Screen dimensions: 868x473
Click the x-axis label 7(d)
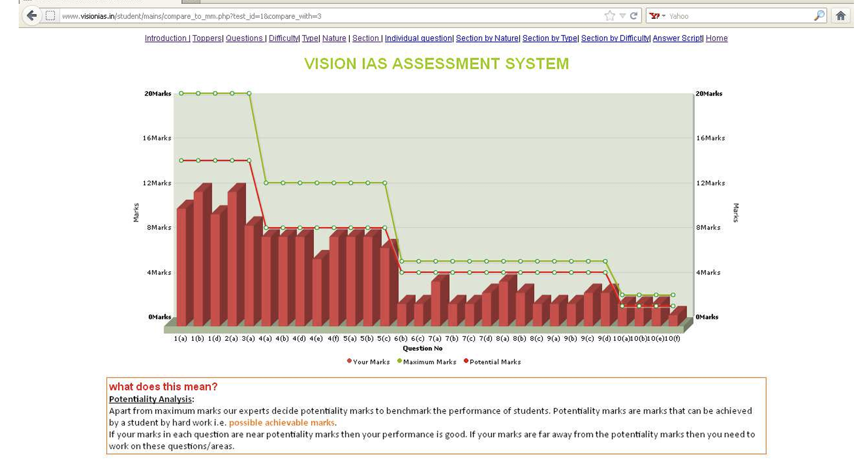[485, 339]
